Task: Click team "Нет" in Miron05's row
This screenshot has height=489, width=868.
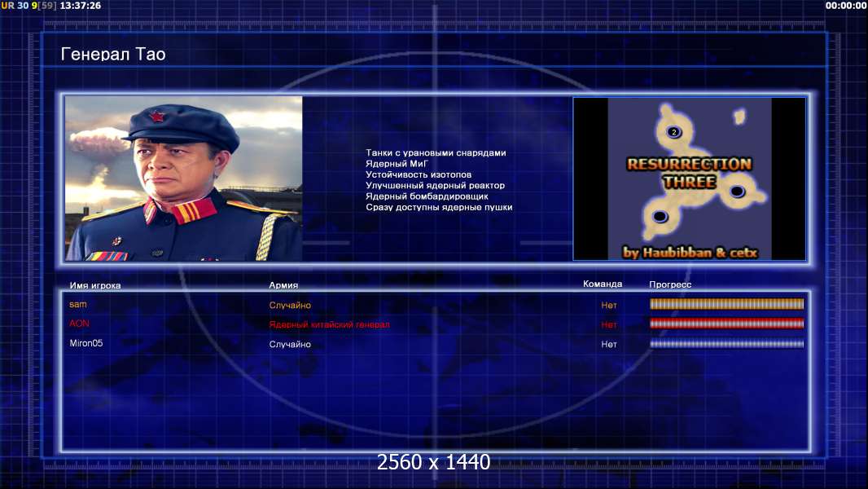Action: [609, 345]
